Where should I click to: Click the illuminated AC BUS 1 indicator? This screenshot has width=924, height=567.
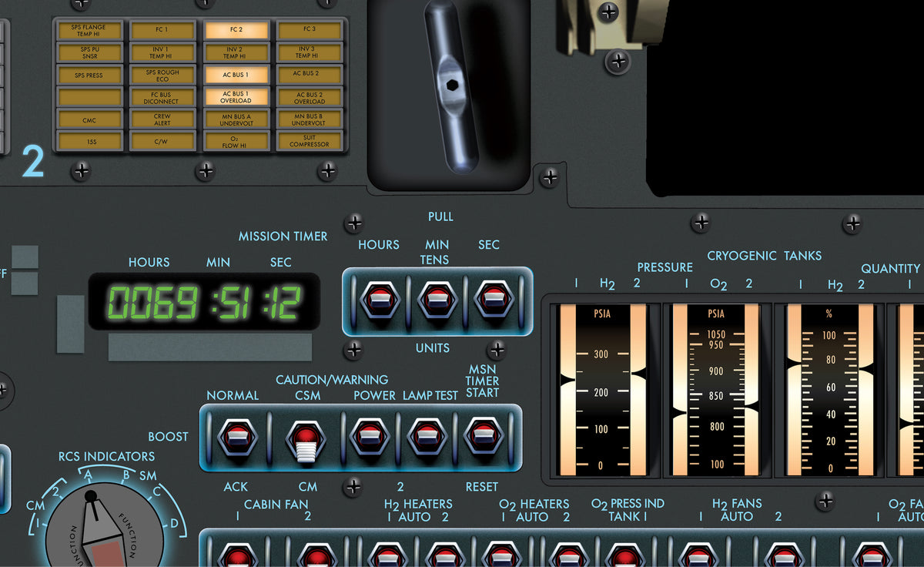[x=236, y=75]
